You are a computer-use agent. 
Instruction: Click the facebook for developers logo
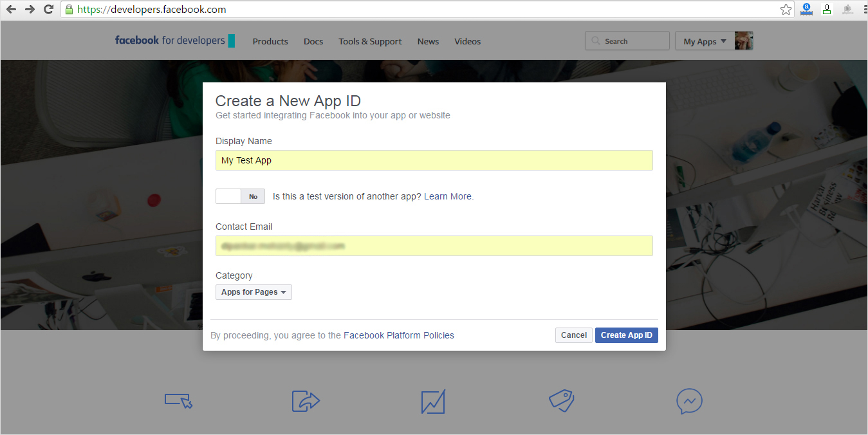(x=175, y=41)
